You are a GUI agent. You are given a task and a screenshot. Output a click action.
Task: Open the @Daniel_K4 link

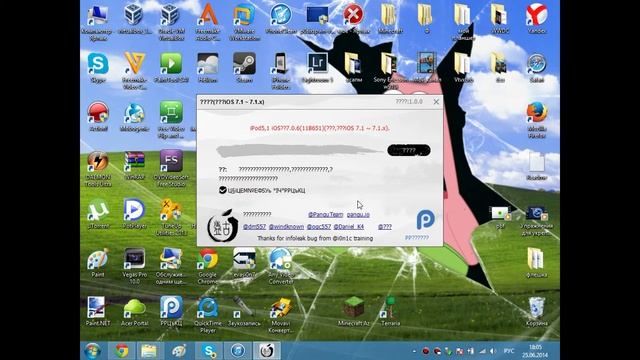point(349,227)
